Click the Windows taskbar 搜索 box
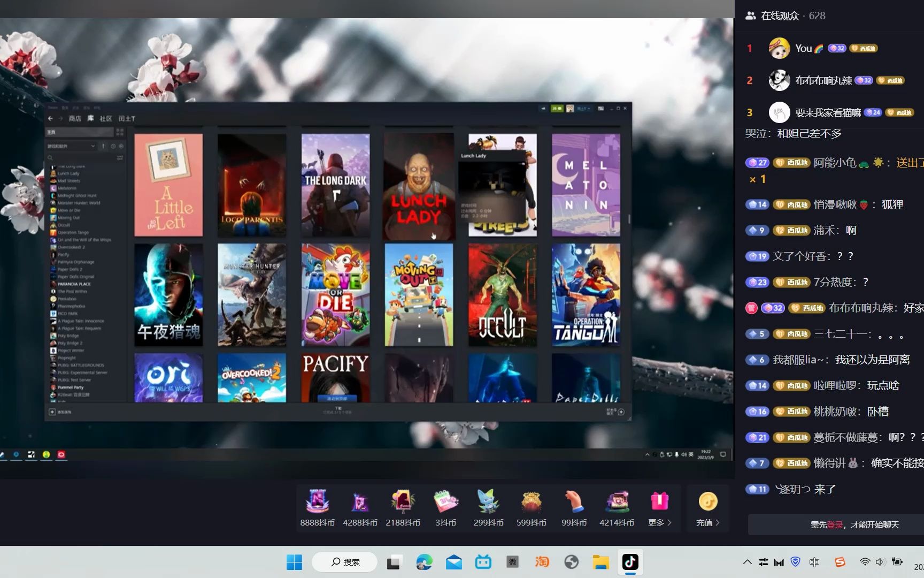The image size is (924, 578). (344, 562)
